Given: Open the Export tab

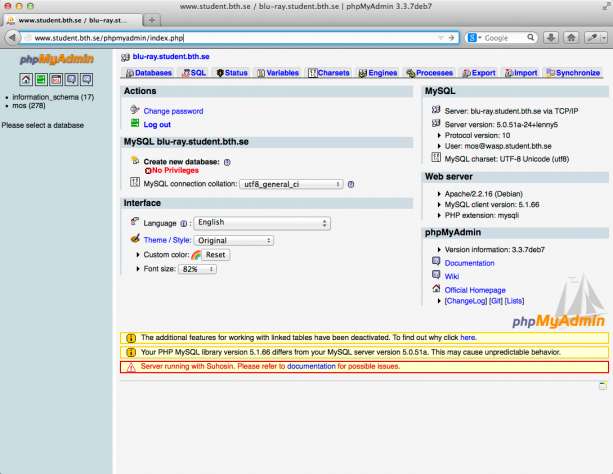Looking at the screenshot, I should tap(479, 73).
